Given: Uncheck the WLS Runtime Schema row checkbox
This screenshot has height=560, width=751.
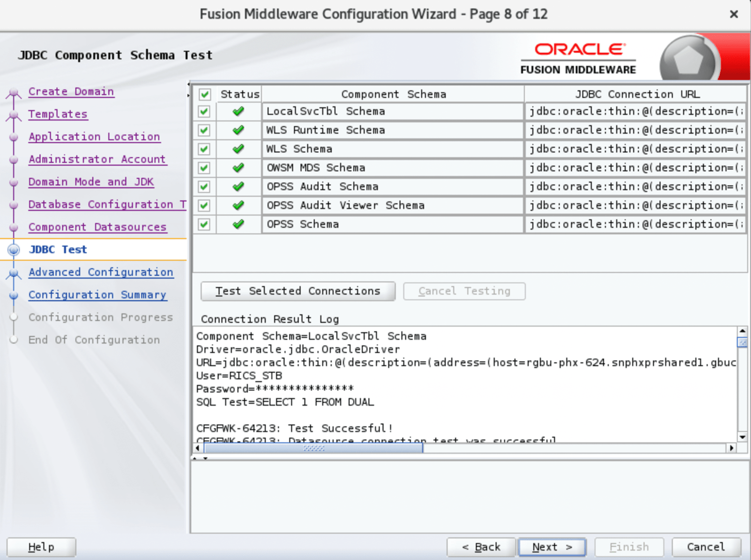Looking at the screenshot, I should tap(204, 130).
